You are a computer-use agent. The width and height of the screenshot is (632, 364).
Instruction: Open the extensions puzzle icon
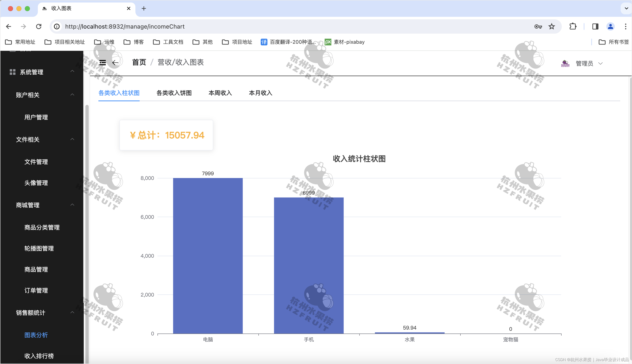[573, 26]
